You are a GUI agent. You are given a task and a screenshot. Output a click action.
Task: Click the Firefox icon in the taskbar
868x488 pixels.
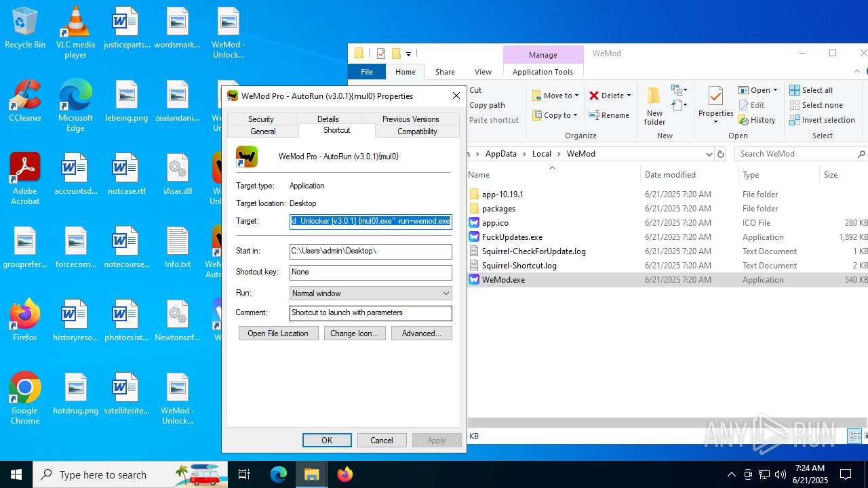point(345,474)
